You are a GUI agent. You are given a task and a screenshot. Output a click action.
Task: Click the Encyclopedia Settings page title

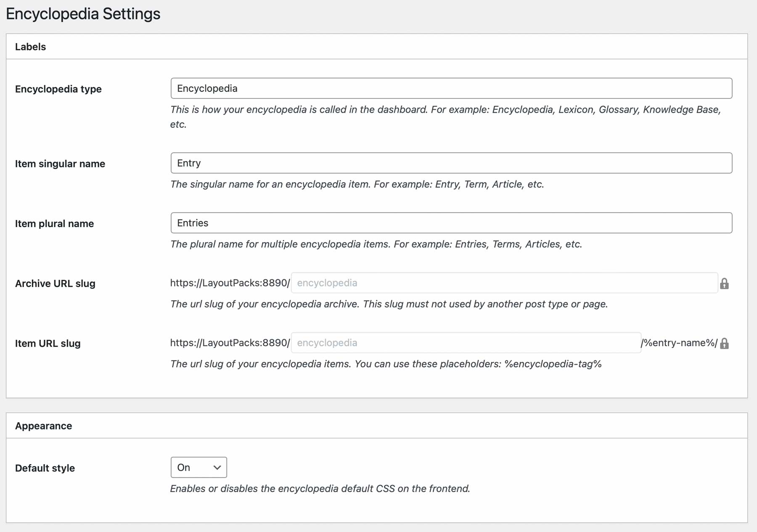pyautogui.click(x=84, y=13)
